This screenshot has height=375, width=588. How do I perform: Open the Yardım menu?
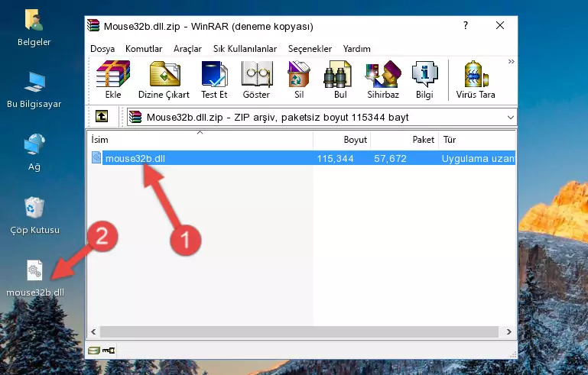coord(356,49)
